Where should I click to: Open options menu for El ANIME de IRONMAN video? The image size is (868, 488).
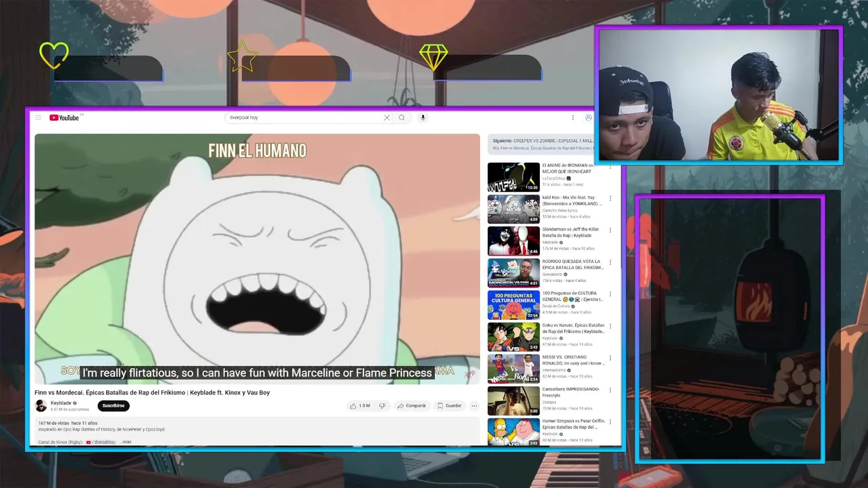coord(610,167)
